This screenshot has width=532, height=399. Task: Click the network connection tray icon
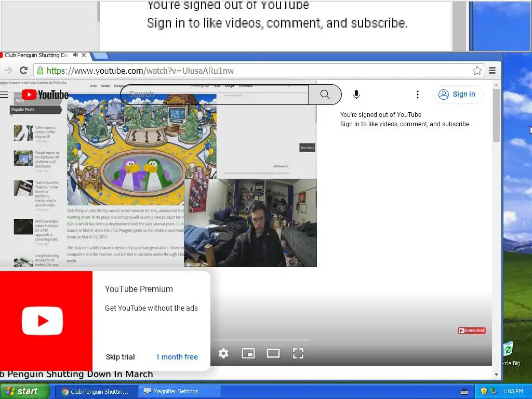click(x=494, y=391)
